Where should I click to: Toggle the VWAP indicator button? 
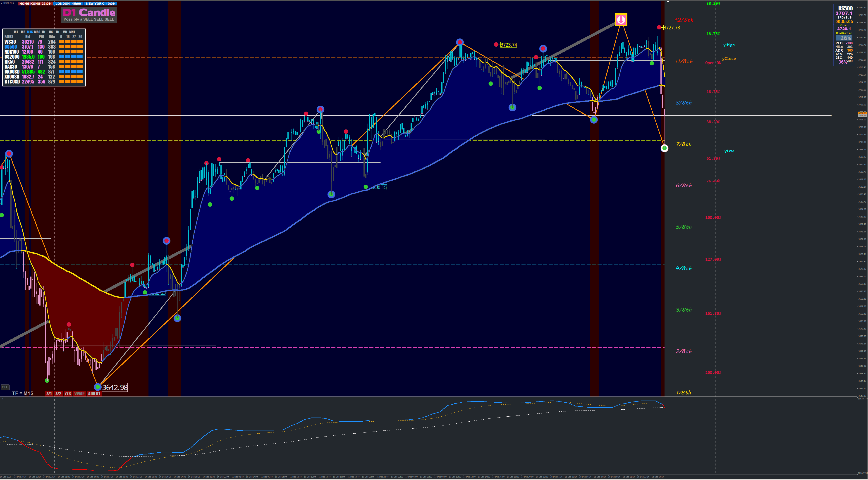click(79, 394)
